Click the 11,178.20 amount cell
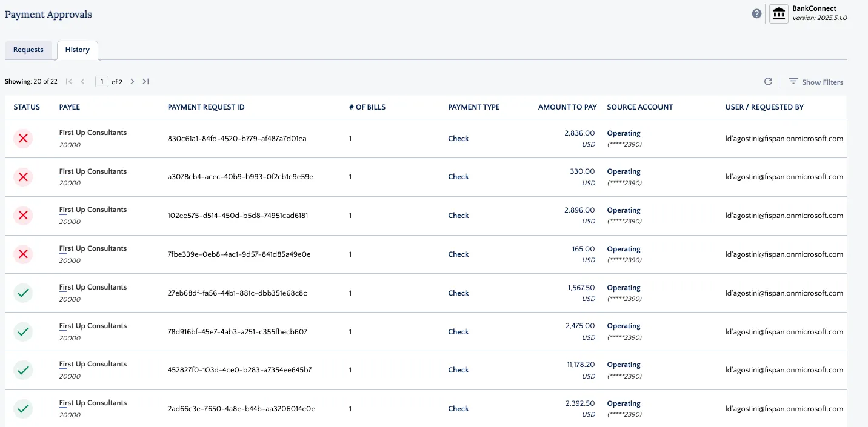This screenshot has width=868, height=427. [x=580, y=365]
